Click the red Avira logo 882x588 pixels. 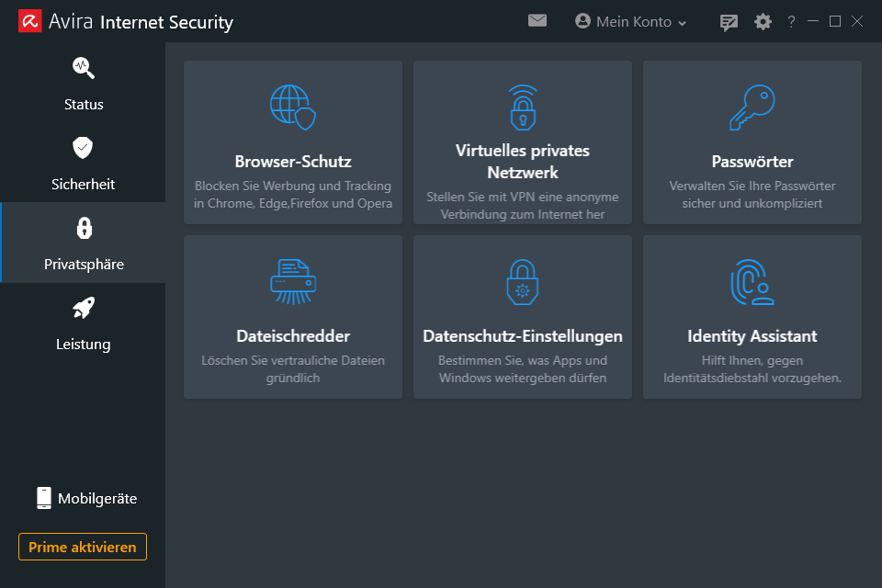(29, 21)
